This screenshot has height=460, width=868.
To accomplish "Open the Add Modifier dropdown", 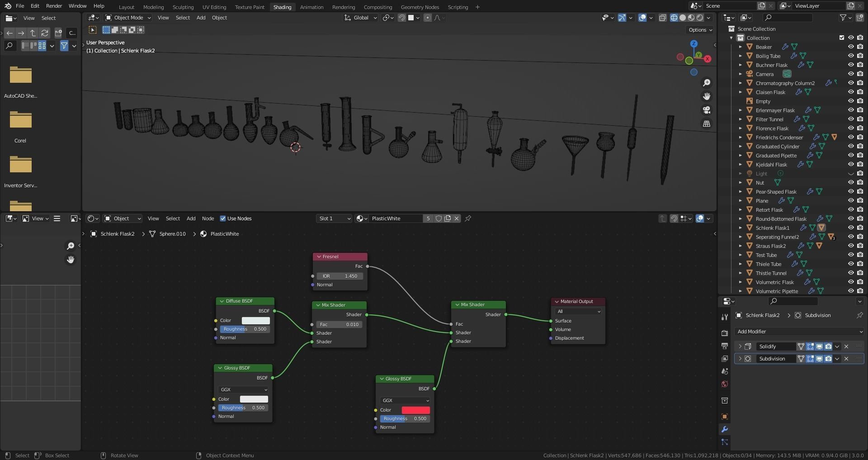I will [799, 332].
